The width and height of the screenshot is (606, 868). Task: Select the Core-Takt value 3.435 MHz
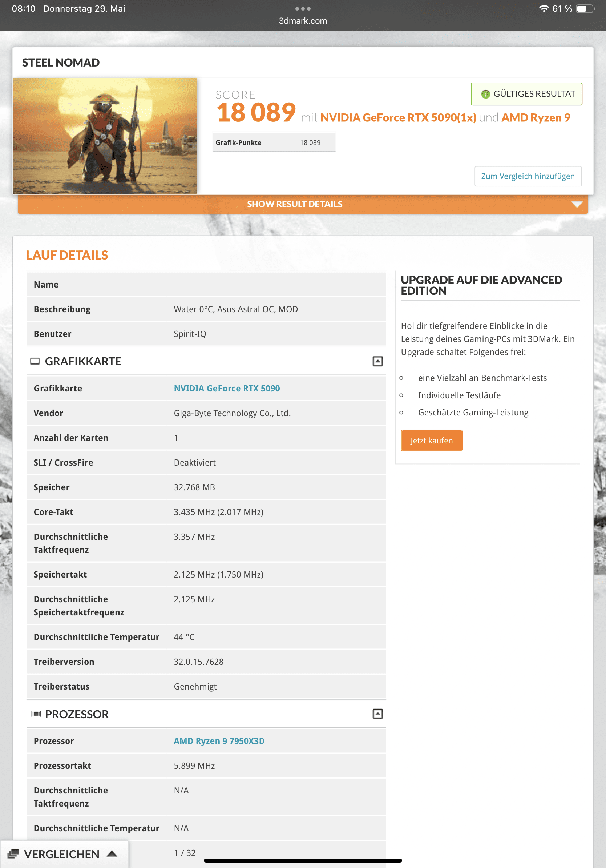[x=194, y=512]
